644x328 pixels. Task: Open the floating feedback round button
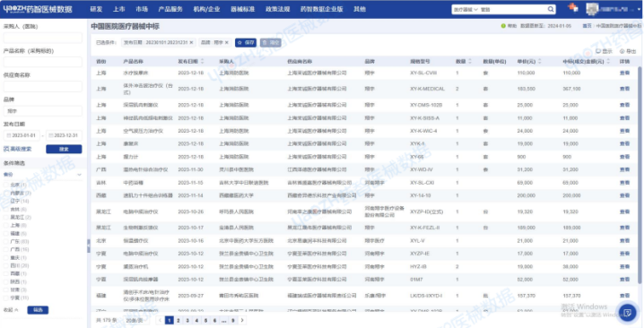(x=627, y=313)
